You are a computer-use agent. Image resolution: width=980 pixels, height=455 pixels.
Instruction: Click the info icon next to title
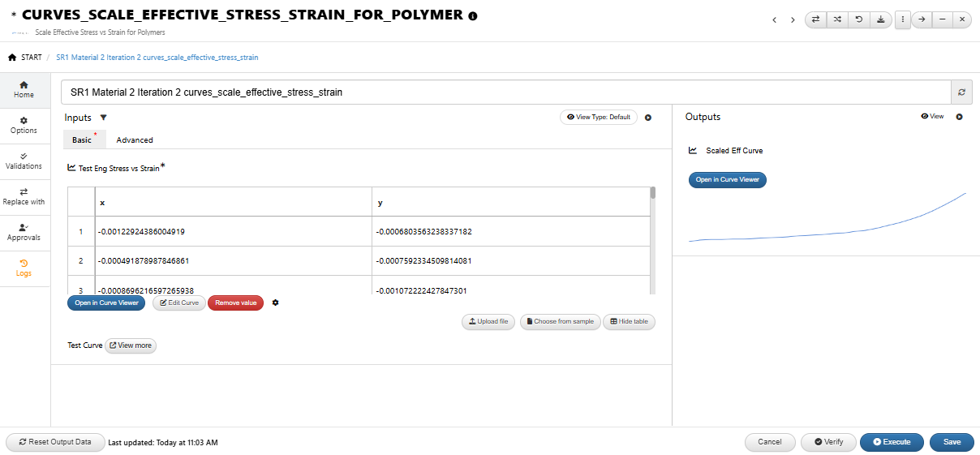[x=473, y=15]
